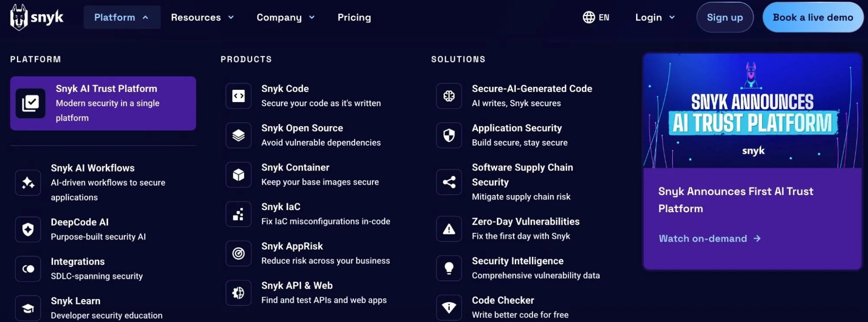Click the Snyk Code brackets icon
This screenshot has height=322, width=868.
click(238, 96)
